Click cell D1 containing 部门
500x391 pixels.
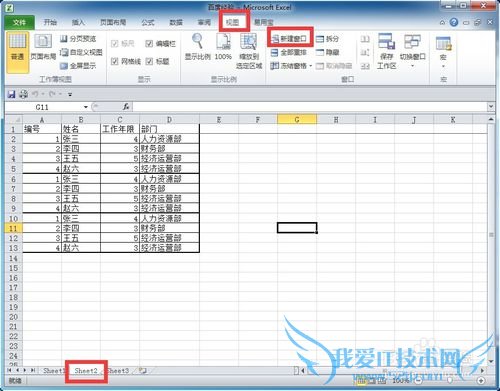pyautogui.click(x=169, y=129)
